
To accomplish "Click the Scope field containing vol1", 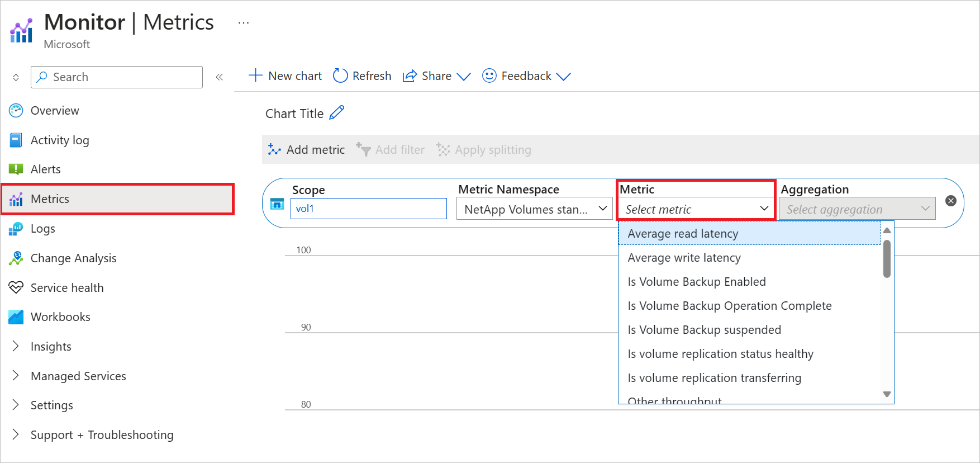I will (x=368, y=209).
